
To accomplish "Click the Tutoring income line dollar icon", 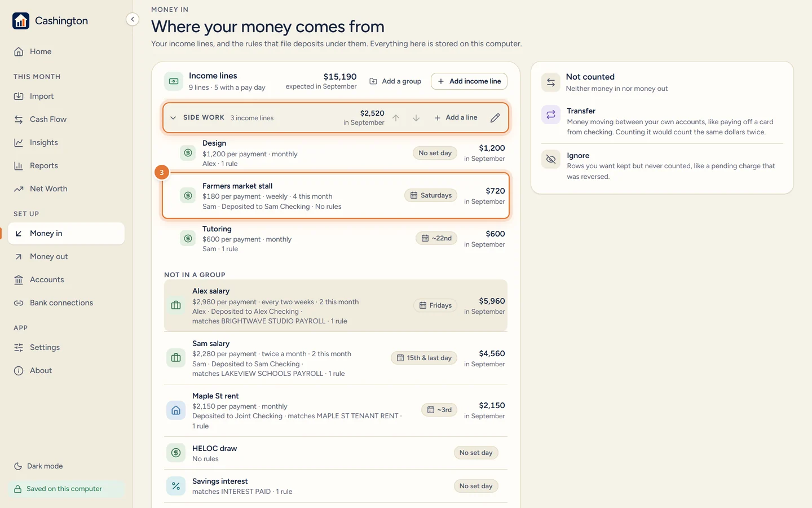I will pos(188,239).
